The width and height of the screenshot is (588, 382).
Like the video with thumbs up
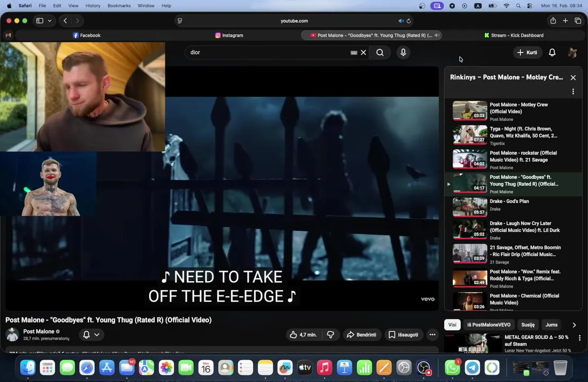point(303,335)
